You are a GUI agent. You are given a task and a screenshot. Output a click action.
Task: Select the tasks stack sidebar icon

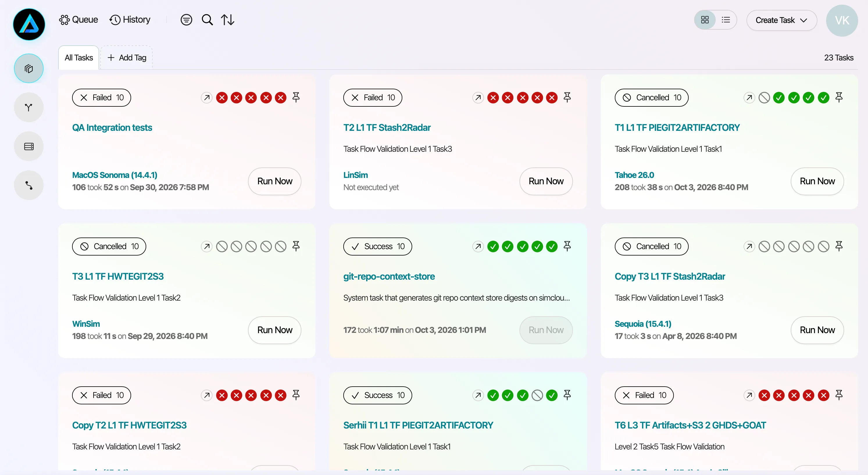pos(29,68)
